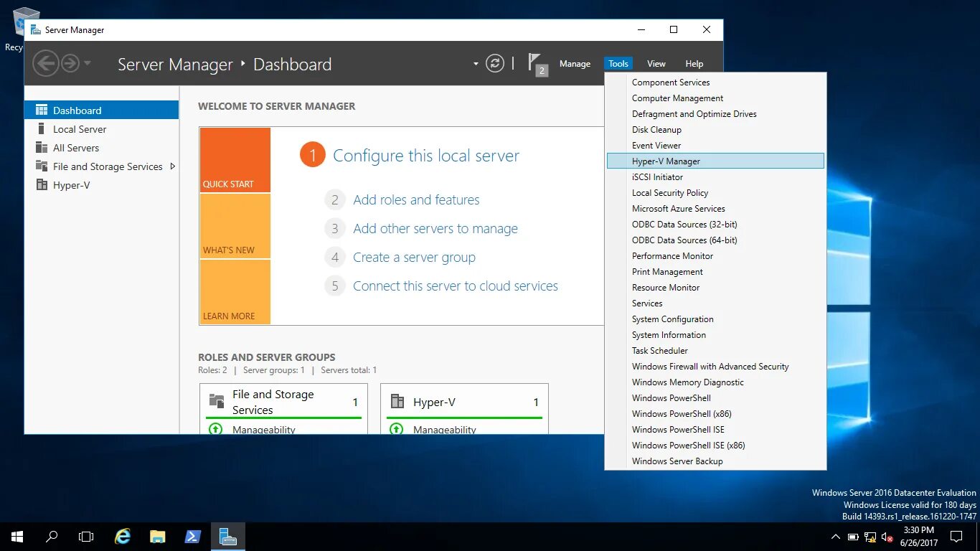Choose Windows PowerShell ISE (x86)
Viewport: 980px width, 551px height.
click(715, 446)
